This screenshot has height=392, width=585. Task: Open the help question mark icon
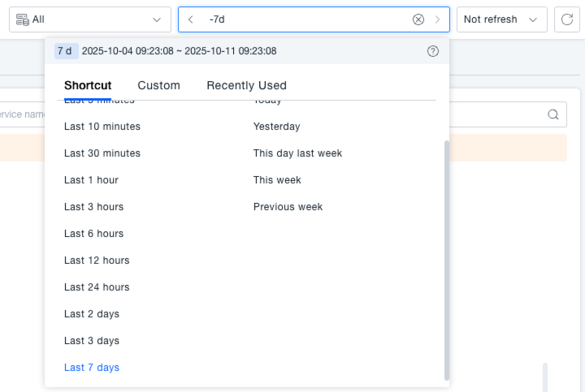point(433,51)
